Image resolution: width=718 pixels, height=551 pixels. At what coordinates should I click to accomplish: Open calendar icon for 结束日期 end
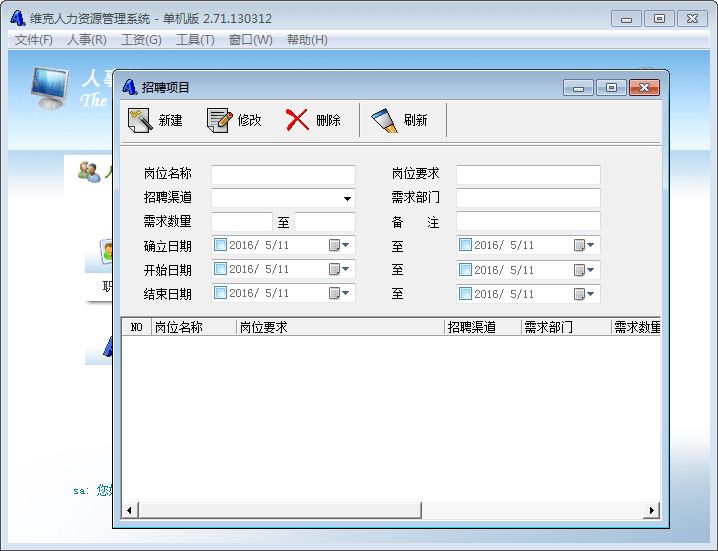tap(579, 294)
